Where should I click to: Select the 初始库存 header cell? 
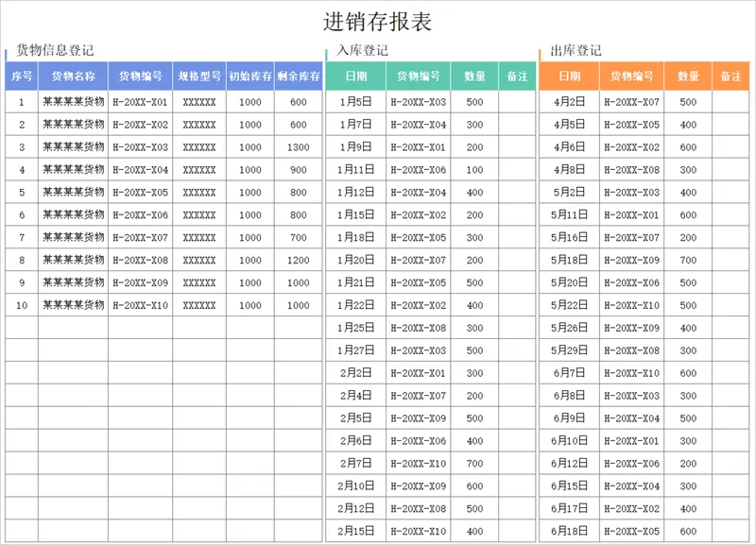(x=250, y=77)
